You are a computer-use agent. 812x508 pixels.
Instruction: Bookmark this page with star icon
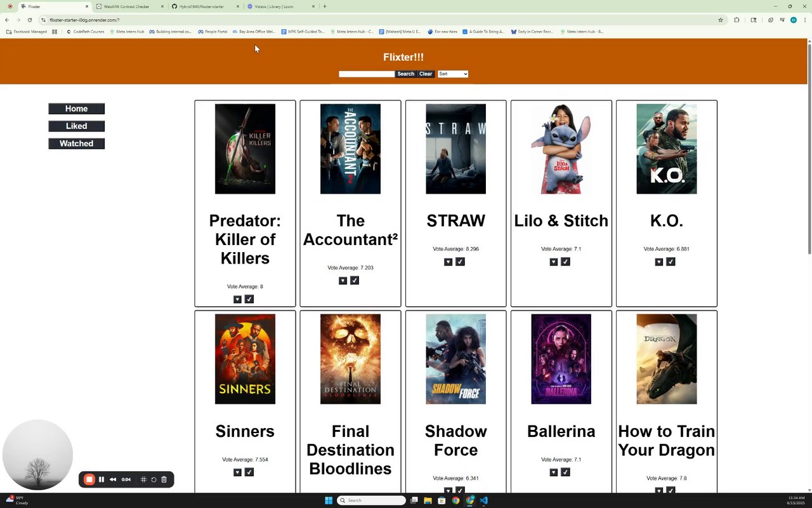721,20
